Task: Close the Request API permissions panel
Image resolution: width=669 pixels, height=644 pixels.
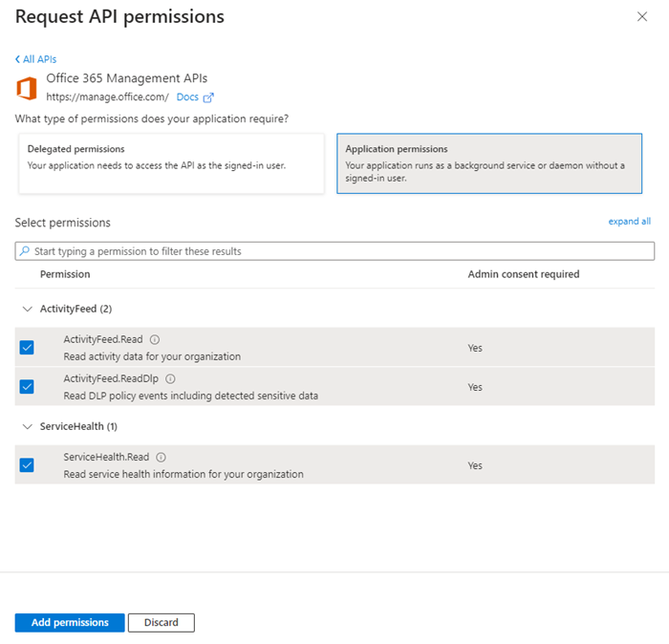Action: click(642, 16)
